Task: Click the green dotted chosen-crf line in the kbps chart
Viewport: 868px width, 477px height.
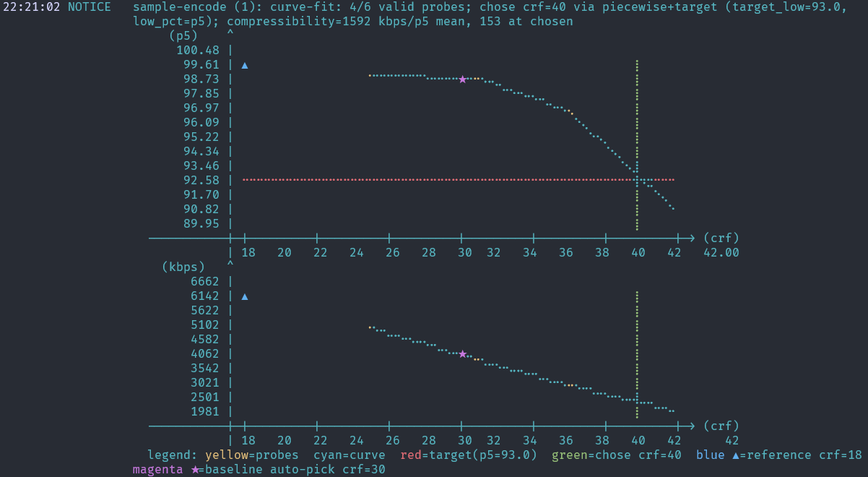Action: pyautogui.click(x=637, y=354)
